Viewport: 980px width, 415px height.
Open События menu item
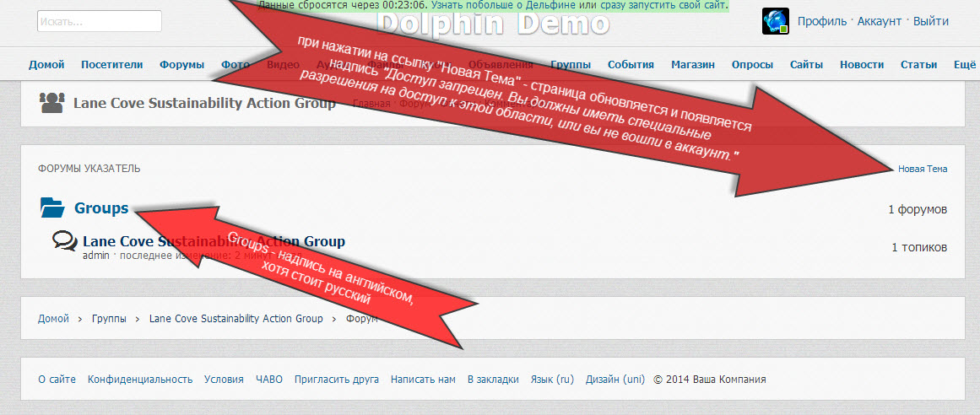(x=631, y=64)
